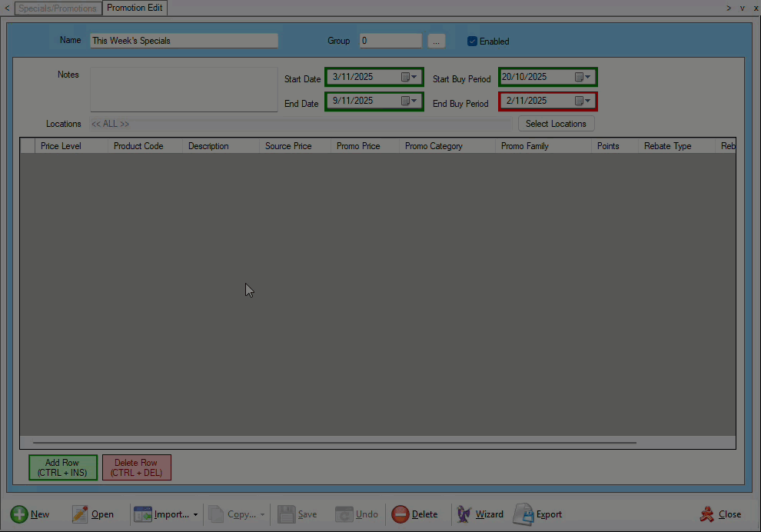Click the Undo icon
This screenshot has height=532, width=761.
[344, 514]
